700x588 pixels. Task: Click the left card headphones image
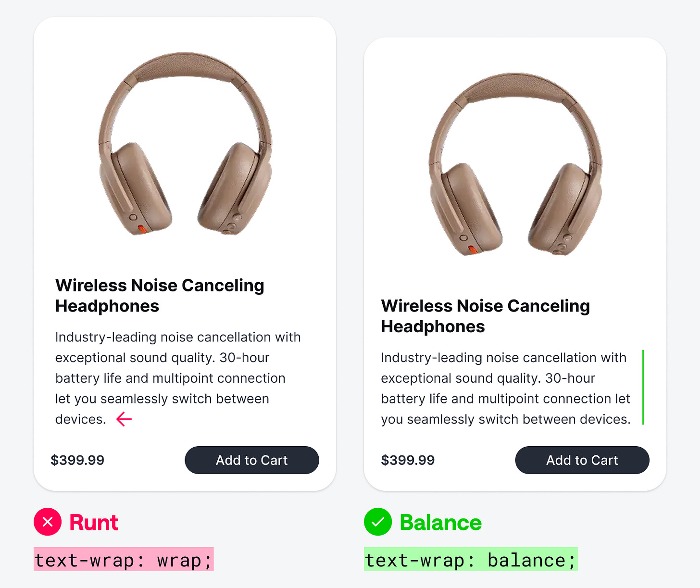(185, 144)
